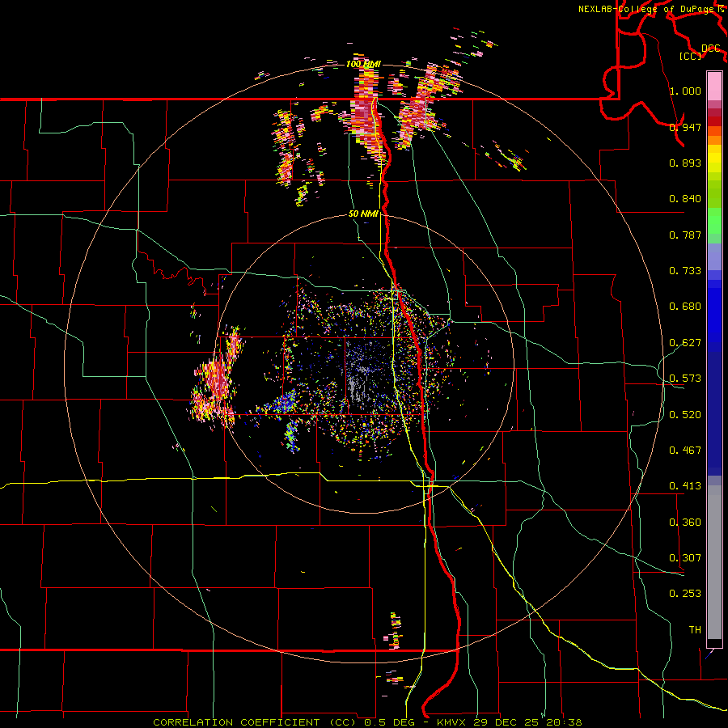The image size is (728, 728).
Task: Select the 0.787 legend value
Action: pyautogui.click(x=685, y=235)
